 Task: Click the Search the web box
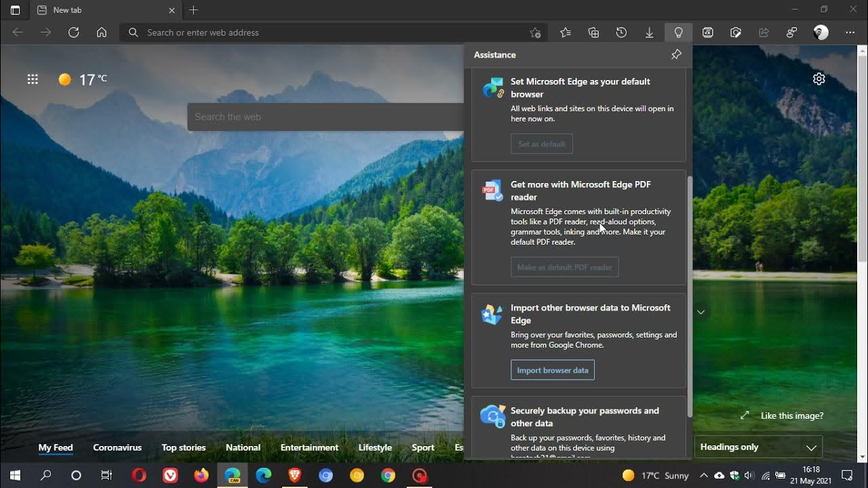point(325,117)
